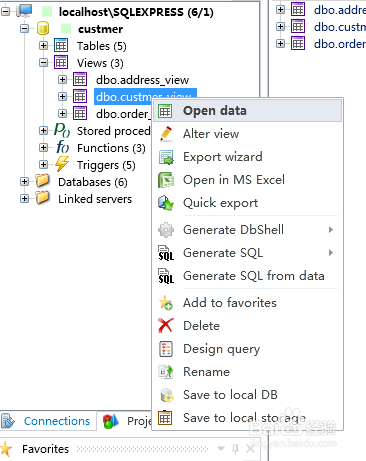
Task: Click the red X Delete icon
Action: tap(166, 326)
